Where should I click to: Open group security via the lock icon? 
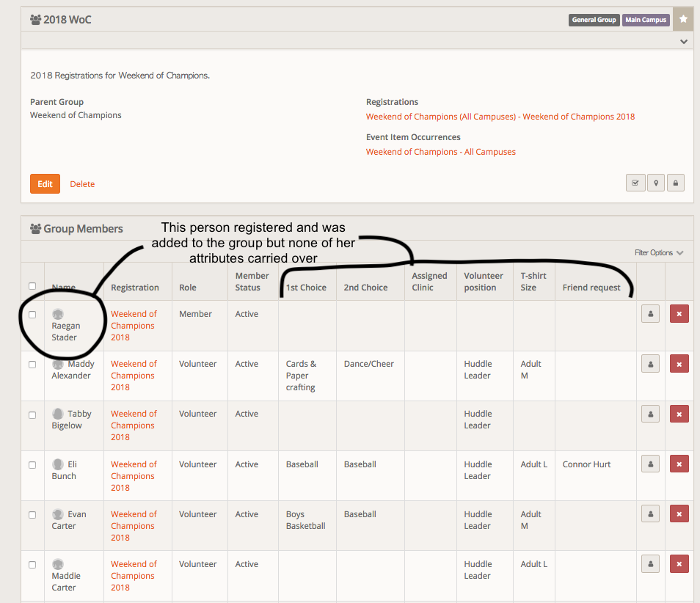pyautogui.click(x=675, y=183)
